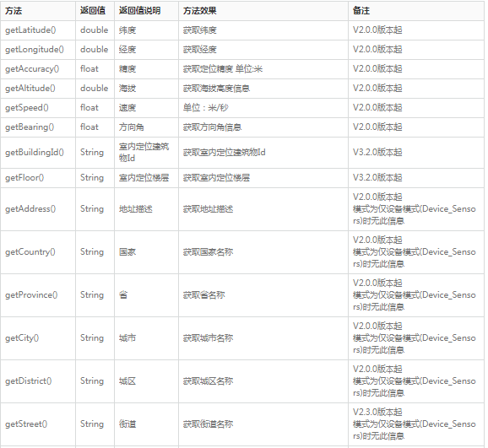Click the V2.3.0版本起 note in getStreet row
The image size is (488, 448).
pos(377,413)
